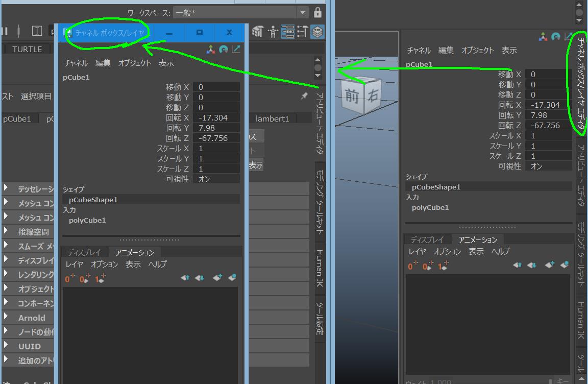Click 回転 Z field in docked panel
The image size is (588, 384).
point(549,125)
